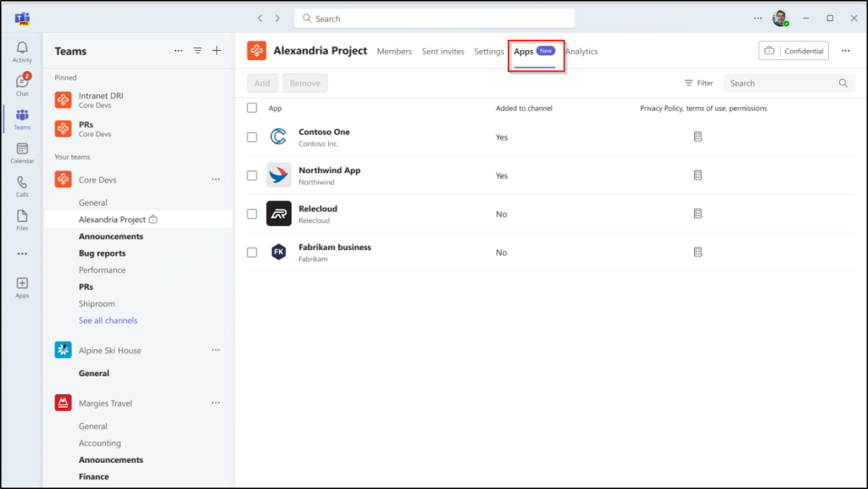
Task: Select the Core Devs team icon
Action: (x=63, y=179)
